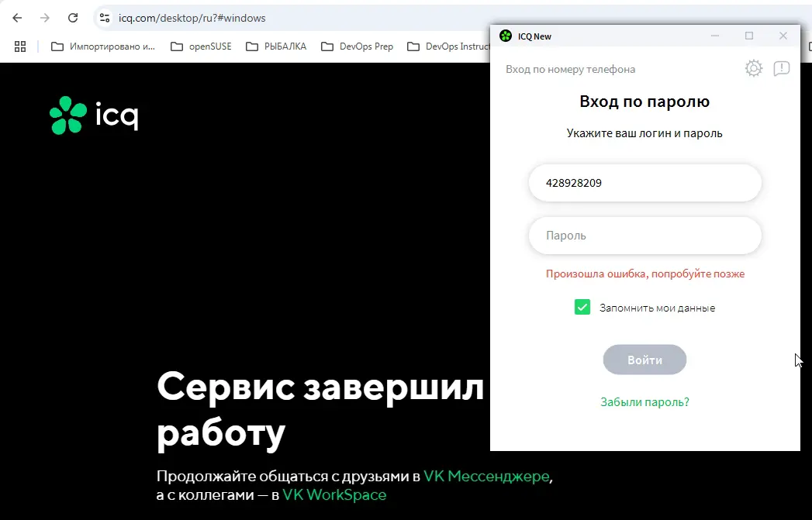Open the 'Импортировано и...' bookmarks folder
Viewport: 812px width, 520px height.
pyautogui.click(x=103, y=46)
